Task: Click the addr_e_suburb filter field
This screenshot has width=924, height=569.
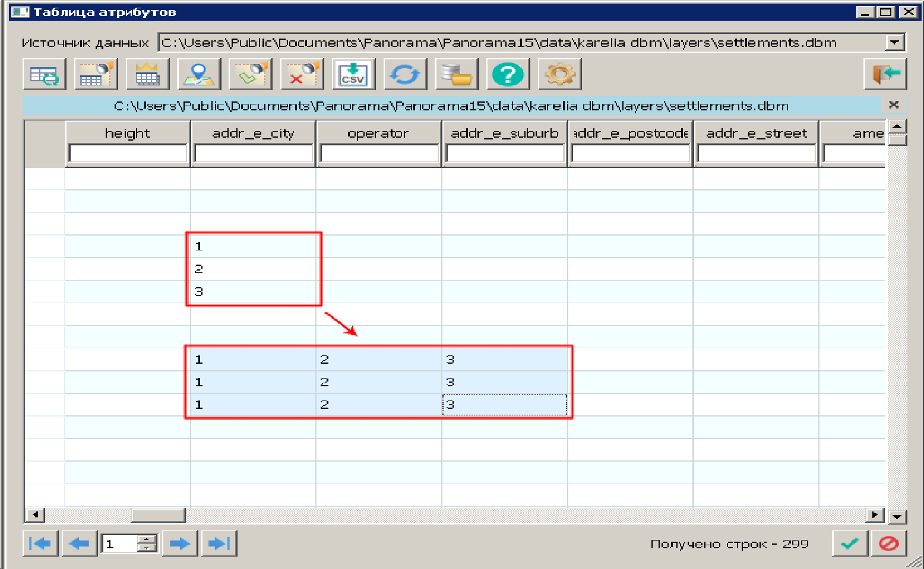Action: coord(505,154)
